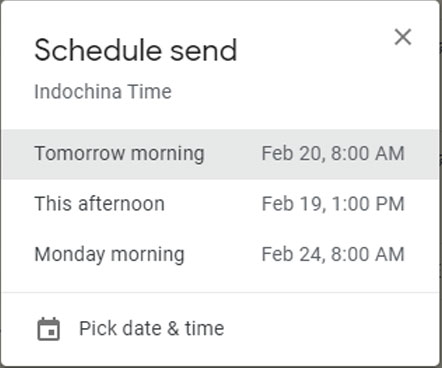Choose Feb 20, 8:00 AM send time

coord(333,154)
